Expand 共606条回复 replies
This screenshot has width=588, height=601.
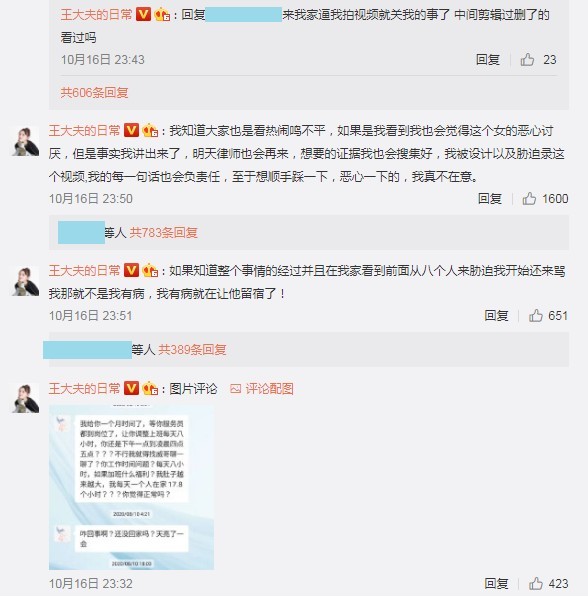(x=94, y=92)
